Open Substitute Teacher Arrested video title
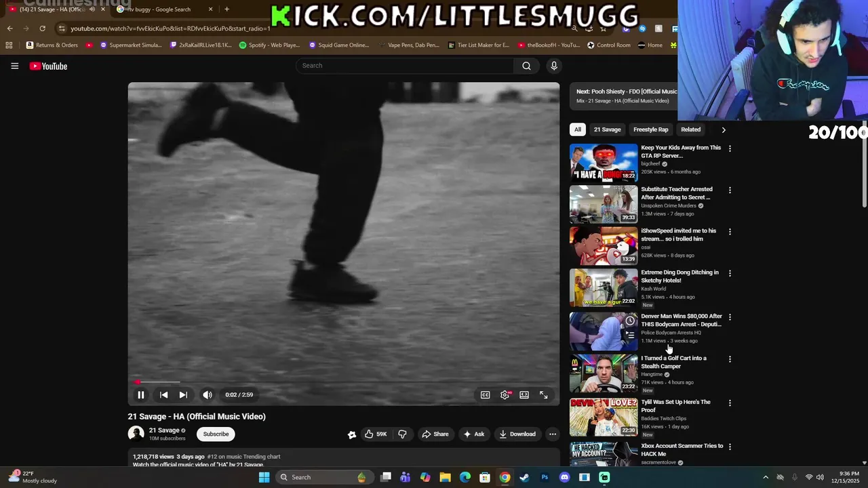This screenshot has height=488, width=868. (677, 193)
